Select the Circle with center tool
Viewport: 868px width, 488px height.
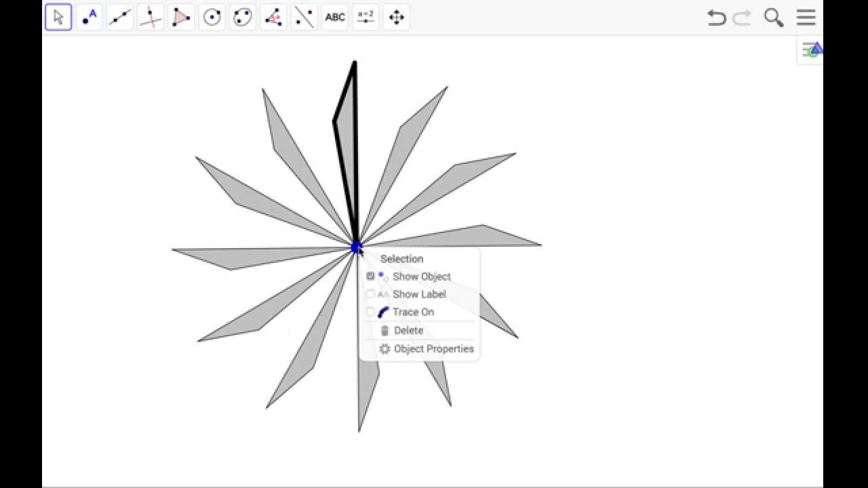click(212, 17)
